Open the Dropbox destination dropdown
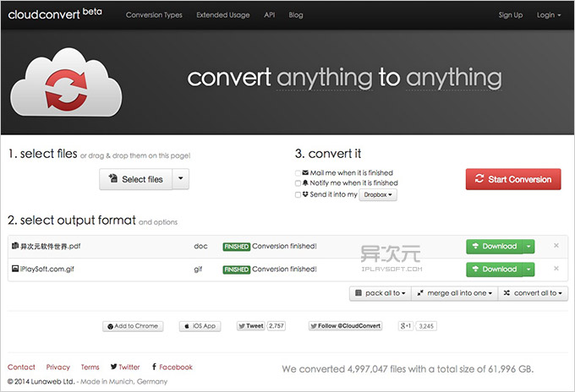Image resolution: width=575 pixels, height=392 pixels. tap(378, 194)
